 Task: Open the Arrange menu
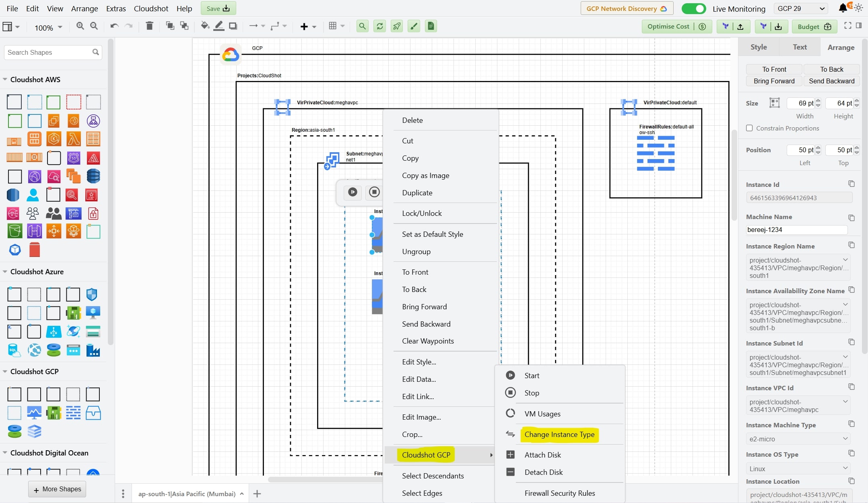pyautogui.click(x=85, y=8)
